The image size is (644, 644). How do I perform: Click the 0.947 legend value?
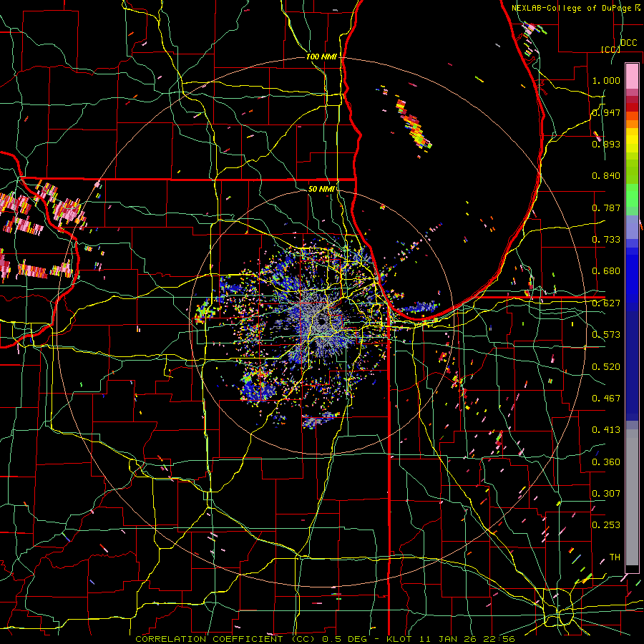[606, 112]
